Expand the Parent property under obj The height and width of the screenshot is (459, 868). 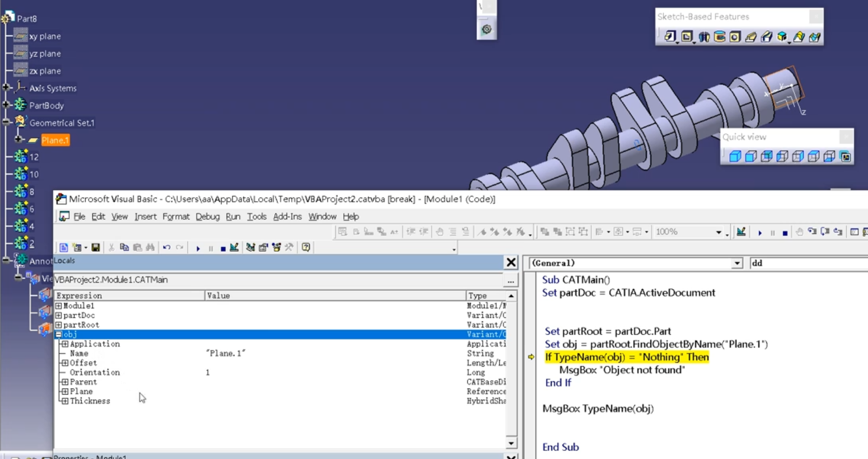pyautogui.click(x=65, y=382)
